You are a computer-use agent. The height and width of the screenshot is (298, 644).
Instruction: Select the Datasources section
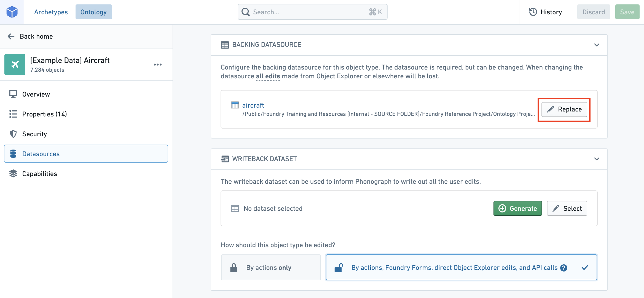86,154
